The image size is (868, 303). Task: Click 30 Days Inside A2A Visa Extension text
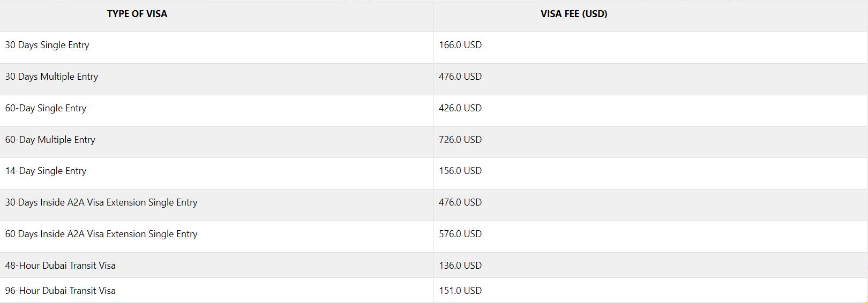pos(101,202)
